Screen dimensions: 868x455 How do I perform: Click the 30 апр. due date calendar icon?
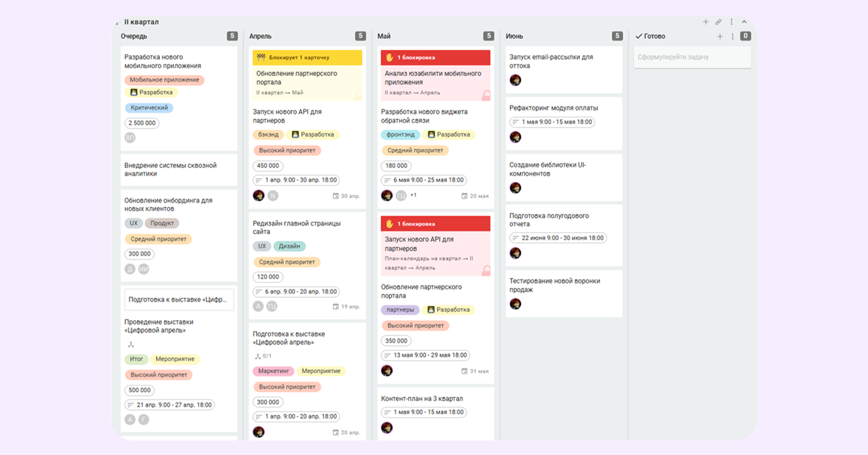(x=336, y=196)
